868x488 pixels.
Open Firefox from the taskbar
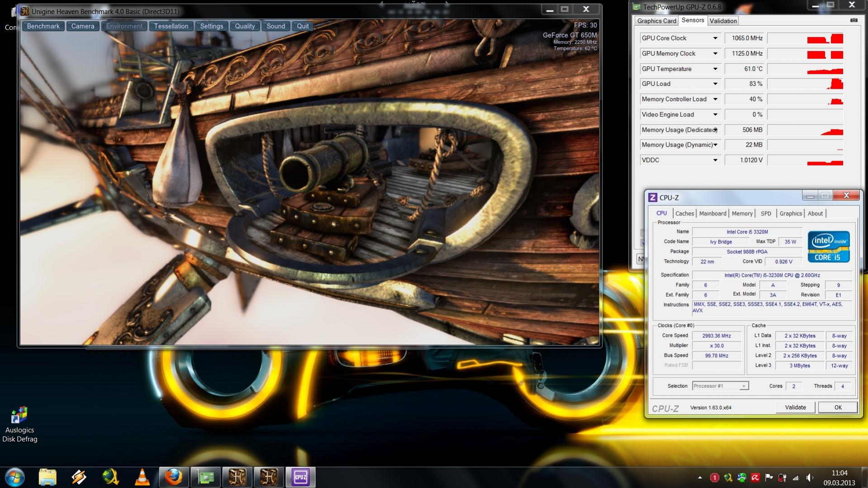(x=174, y=477)
